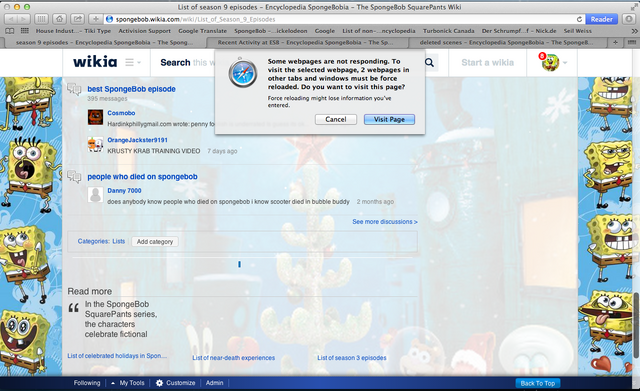Click the wikia search magnifier icon
The width and height of the screenshot is (640, 391).
tap(429, 62)
